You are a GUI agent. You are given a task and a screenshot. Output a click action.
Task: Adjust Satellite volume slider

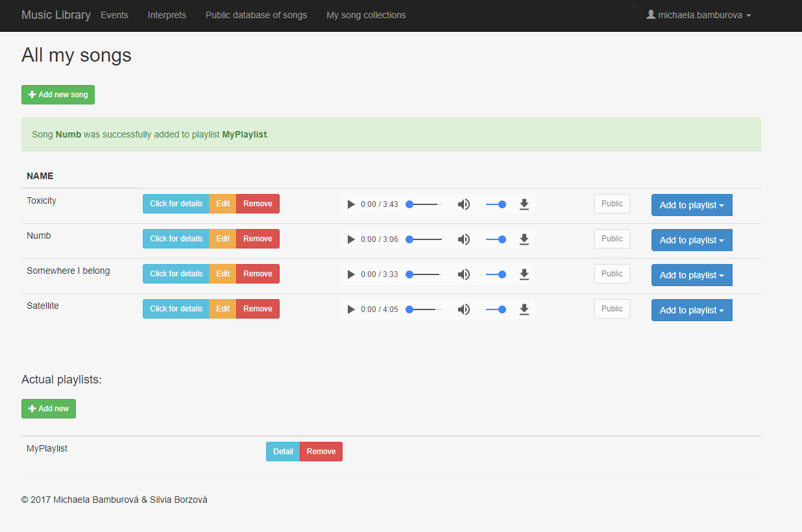496,309
